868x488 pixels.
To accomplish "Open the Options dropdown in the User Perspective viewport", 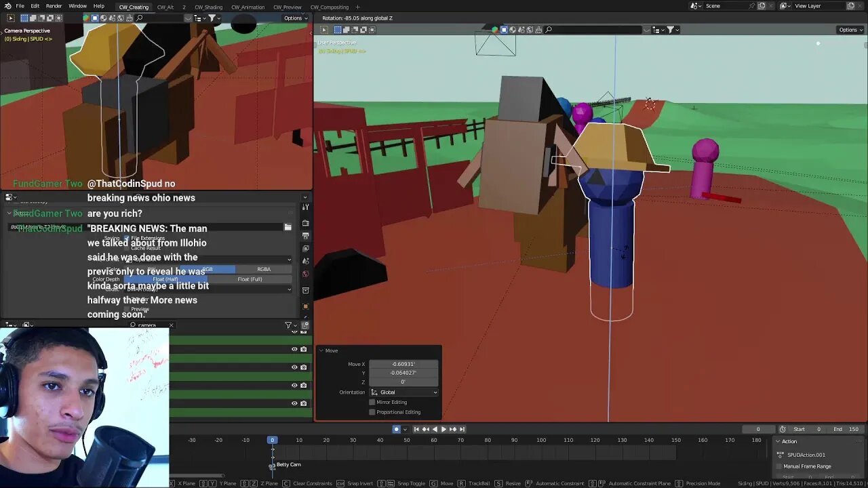I will click(x=850, y=30).
